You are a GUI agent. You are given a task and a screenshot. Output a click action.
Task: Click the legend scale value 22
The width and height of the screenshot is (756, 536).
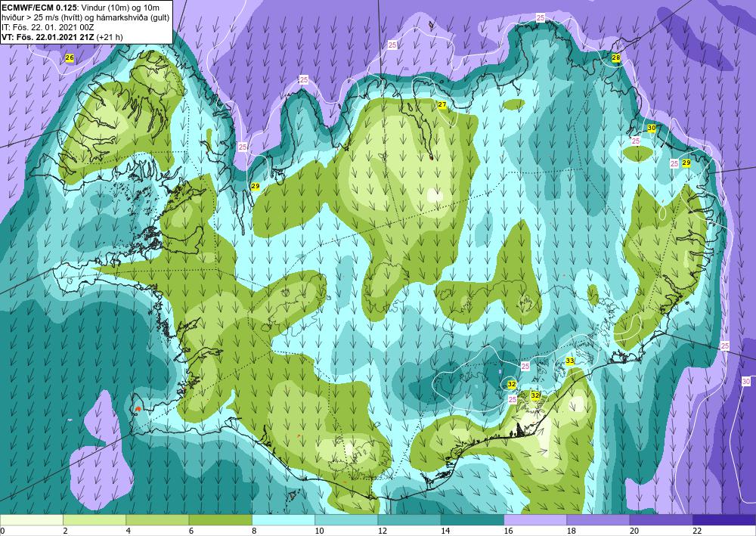click(697, 531)
